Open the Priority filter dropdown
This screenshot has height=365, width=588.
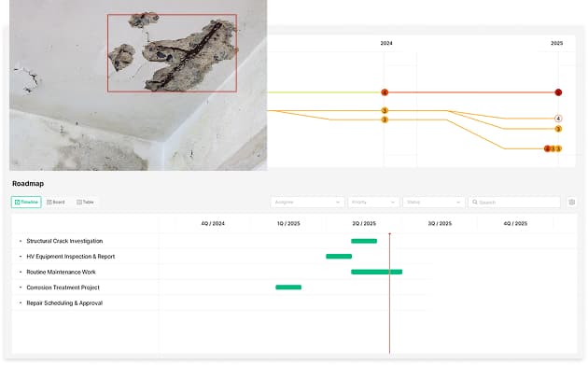(373, 203)
